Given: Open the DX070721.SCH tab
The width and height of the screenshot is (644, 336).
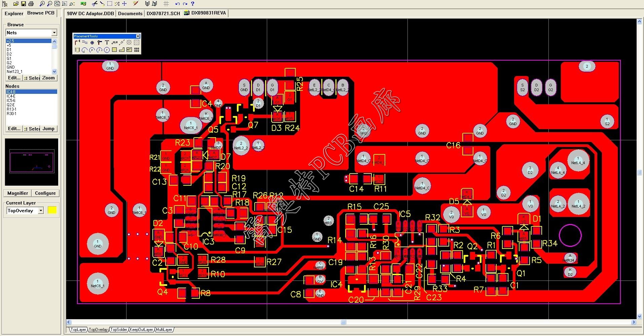Looking at the screenshot, I should (x=163, y=13).
